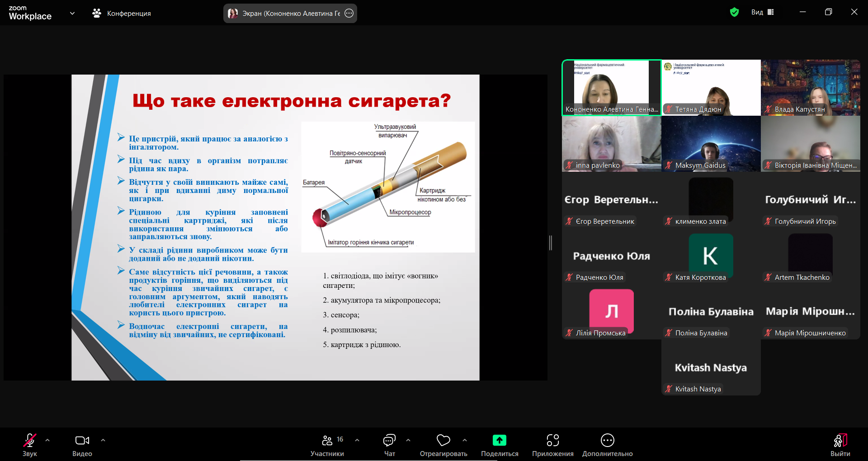Viewport: 868px width, 461px height.
Task: Click muted mic icon beside Катя Короткова
Action: point(669,277)
